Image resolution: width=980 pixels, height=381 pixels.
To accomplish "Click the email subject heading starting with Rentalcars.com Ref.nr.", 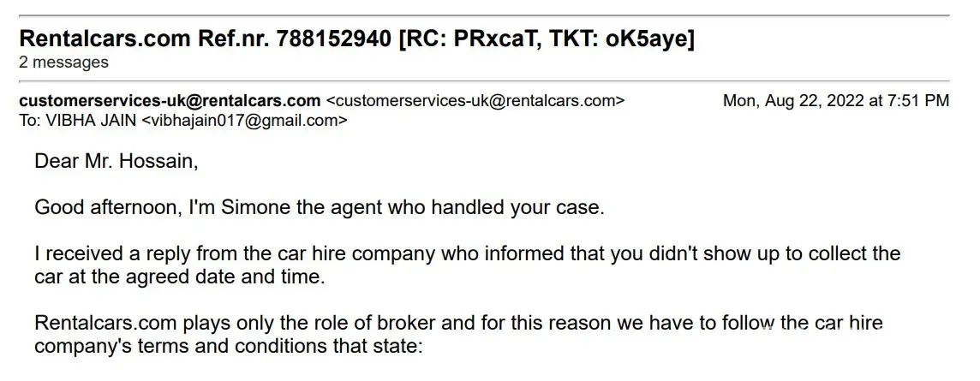I will click(356, 39).
